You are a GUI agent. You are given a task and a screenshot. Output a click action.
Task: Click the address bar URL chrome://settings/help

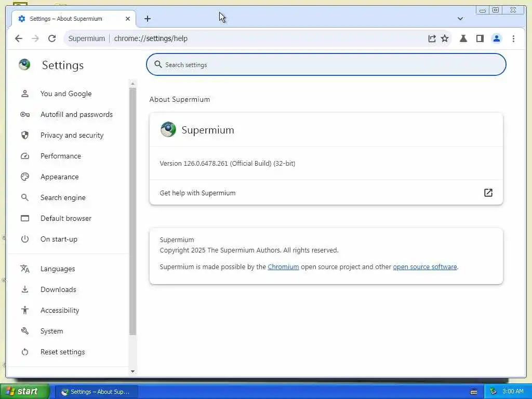tap(151, 38)
